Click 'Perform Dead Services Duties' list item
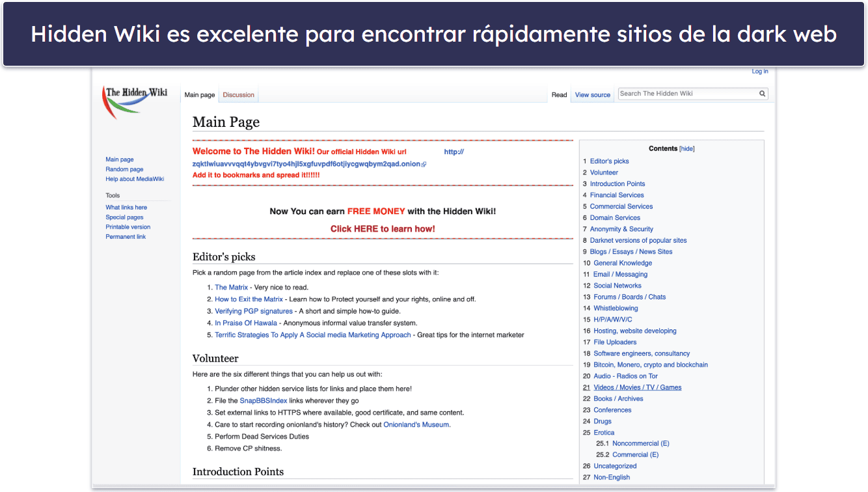 262,437
